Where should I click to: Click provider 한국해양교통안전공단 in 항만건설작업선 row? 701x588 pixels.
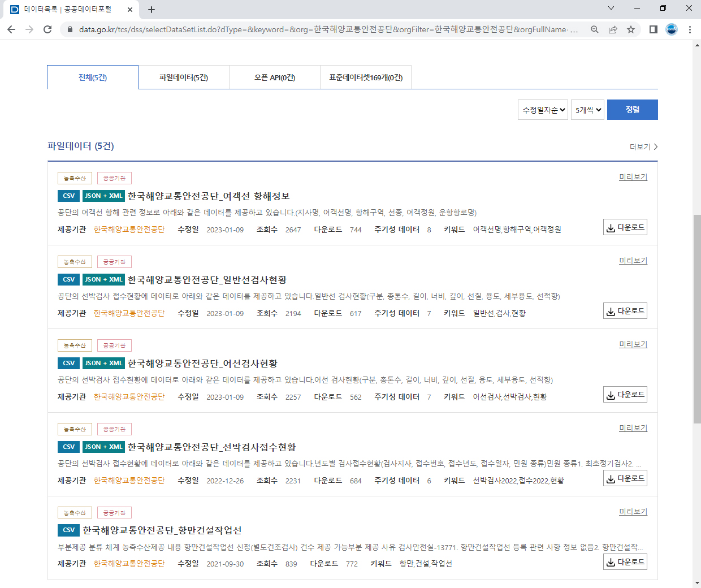pos(129,564)
